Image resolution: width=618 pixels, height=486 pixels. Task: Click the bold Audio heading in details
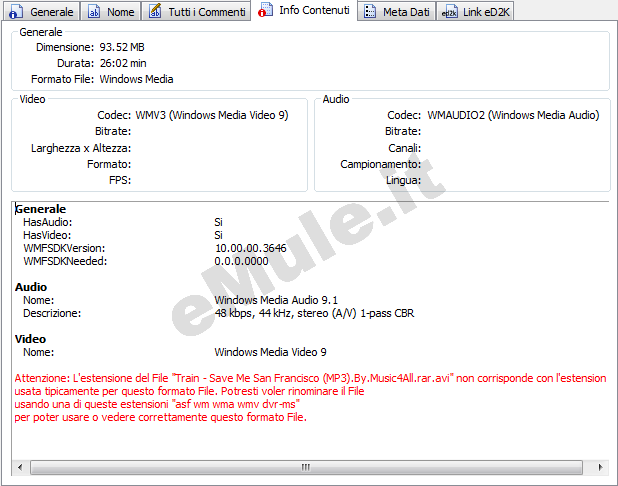(31, 287)
